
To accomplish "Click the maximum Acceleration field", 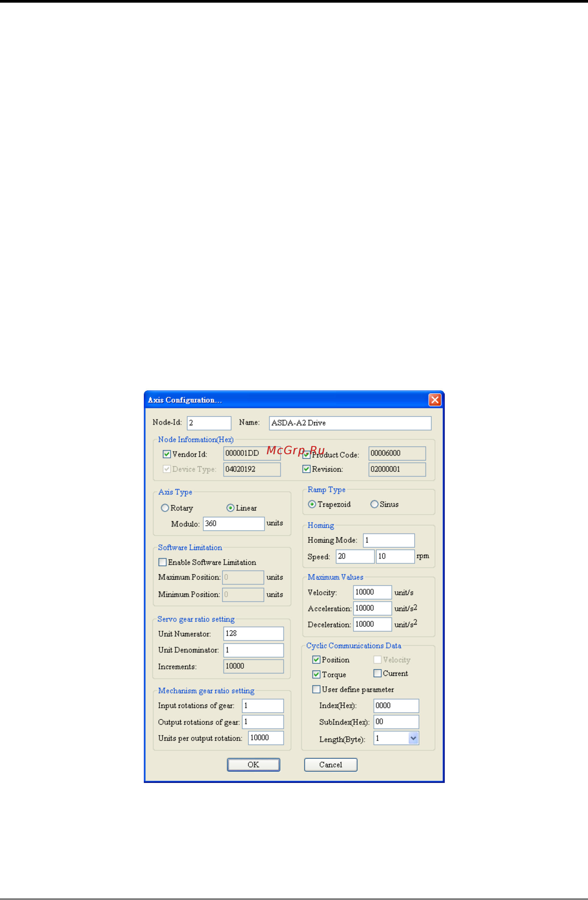I will 372,608.
